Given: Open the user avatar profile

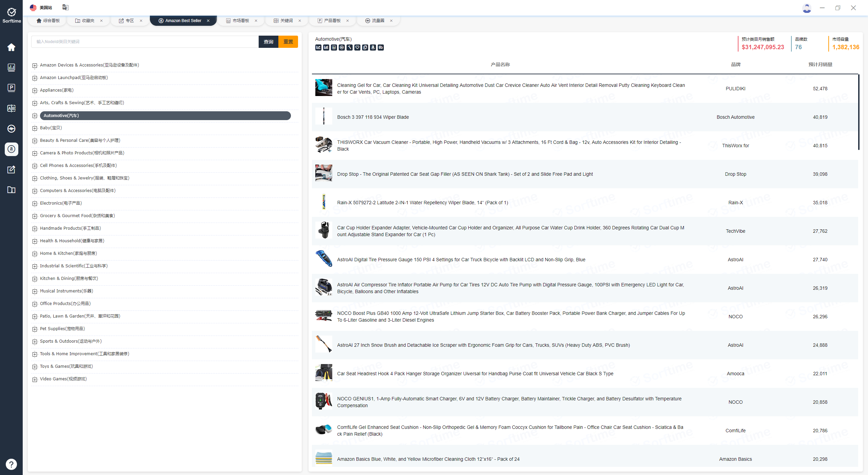Looking at the screenshot, I should (x=807, y=8).
